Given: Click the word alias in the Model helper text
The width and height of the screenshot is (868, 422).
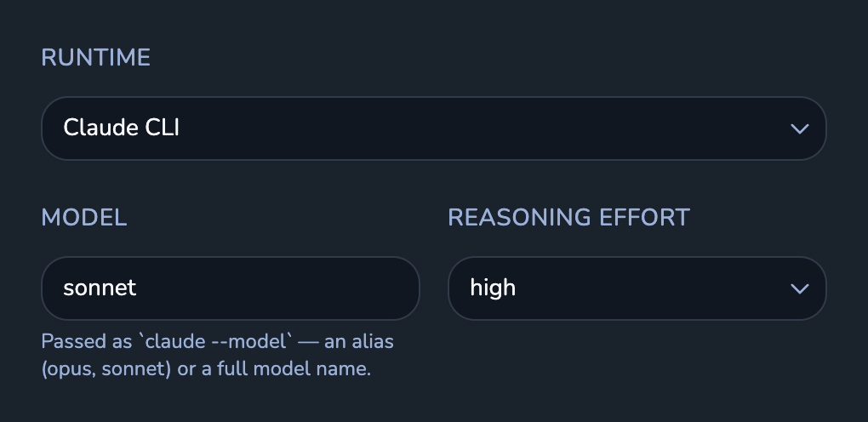Looking at the screenshot, I should coord(372,341).
